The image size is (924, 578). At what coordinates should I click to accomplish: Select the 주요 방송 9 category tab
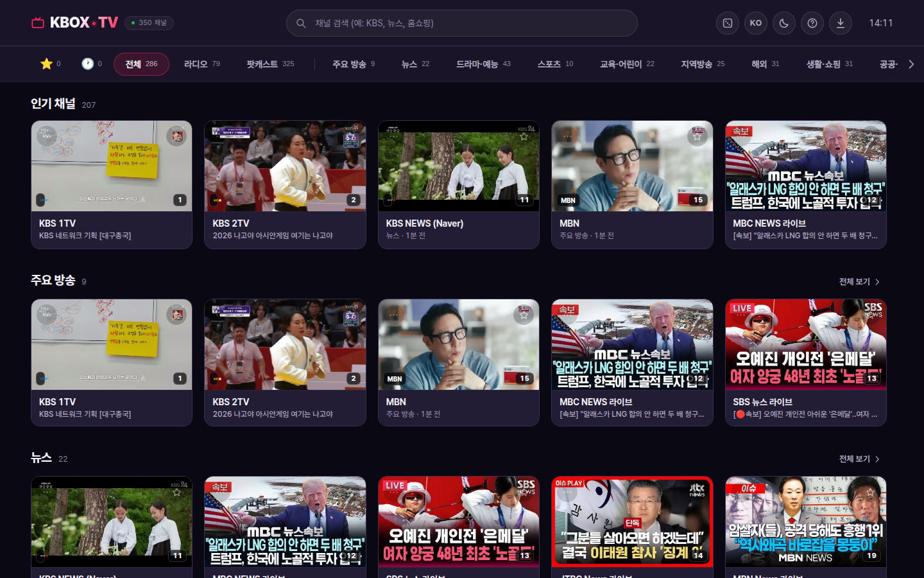coord(354,64)
